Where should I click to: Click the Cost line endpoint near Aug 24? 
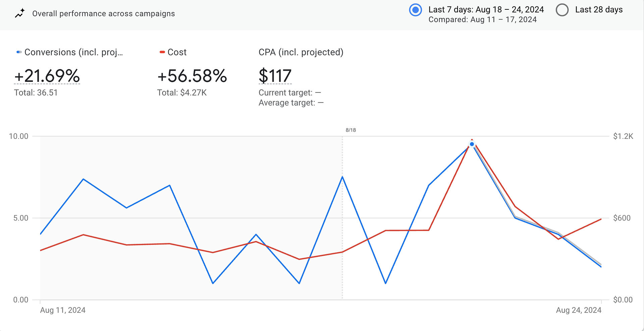click(600, 219)
